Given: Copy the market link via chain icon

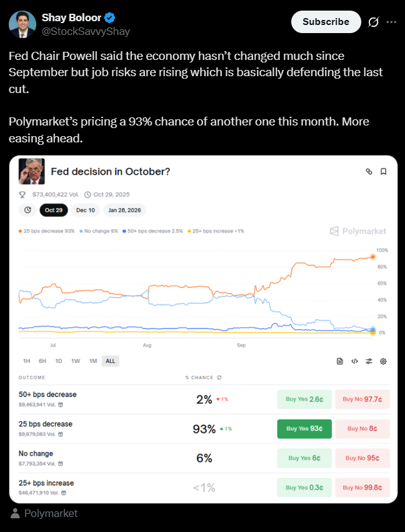Looking at the screenshot, I should click(369, 171).
